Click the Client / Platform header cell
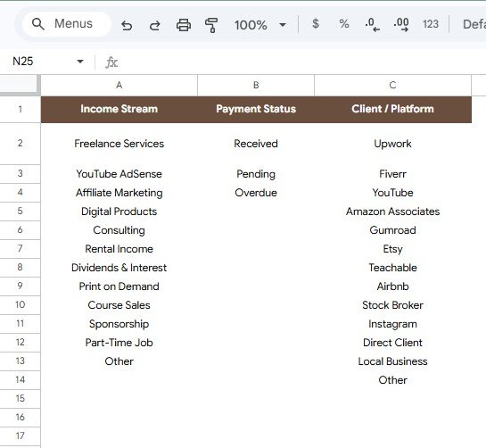Viewport: 486px width, 448px height. point(392,110)
